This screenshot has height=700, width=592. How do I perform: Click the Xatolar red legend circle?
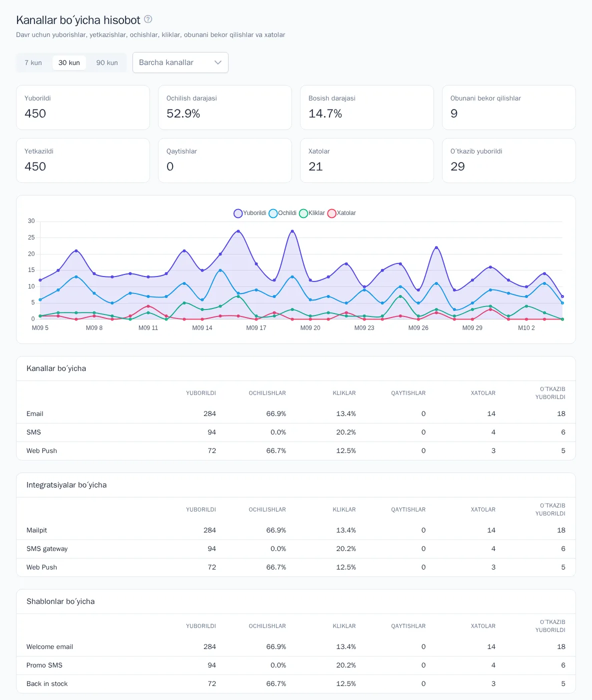coord(332,213)
